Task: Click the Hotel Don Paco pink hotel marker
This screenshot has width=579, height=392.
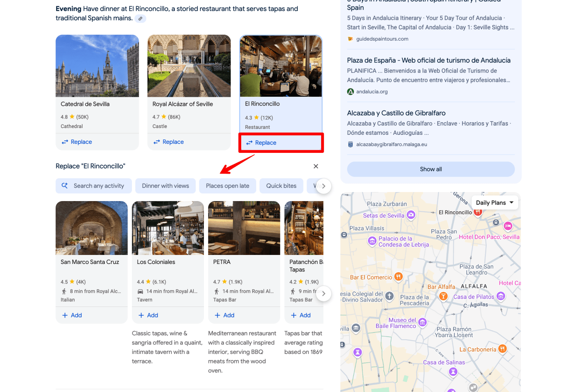Action: tap(508, 226)
